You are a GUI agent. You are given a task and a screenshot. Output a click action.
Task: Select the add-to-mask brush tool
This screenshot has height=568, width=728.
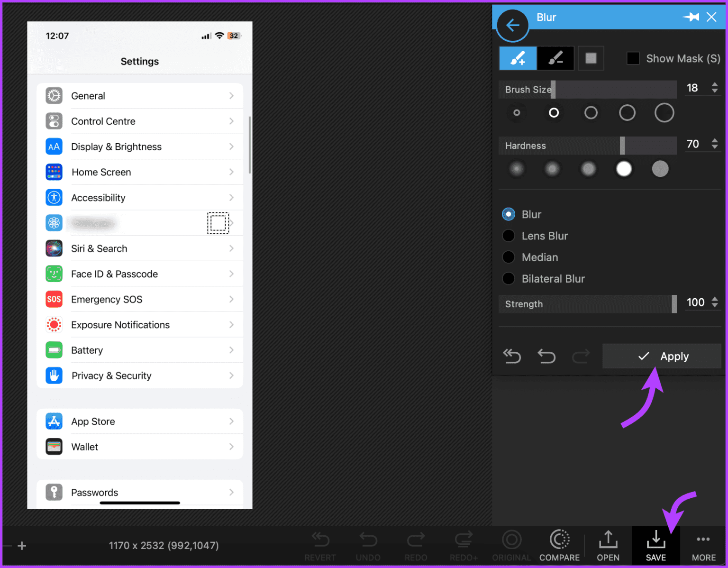(518, 58)
